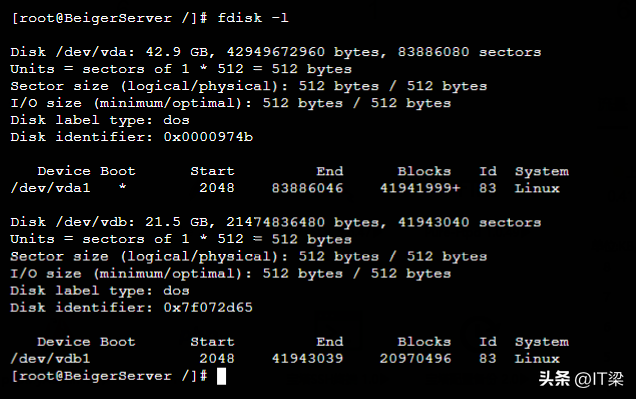636x399 pixels.
Task: Click the second Device column header
Action: [64, 342]
